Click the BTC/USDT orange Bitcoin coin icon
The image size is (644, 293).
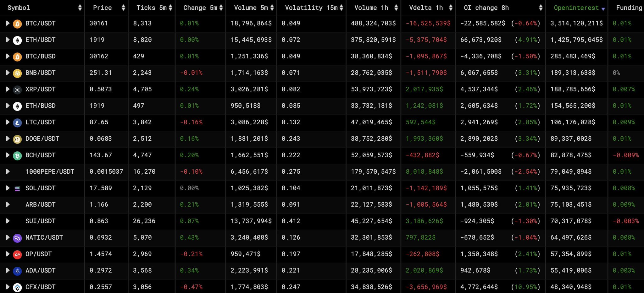17,24
